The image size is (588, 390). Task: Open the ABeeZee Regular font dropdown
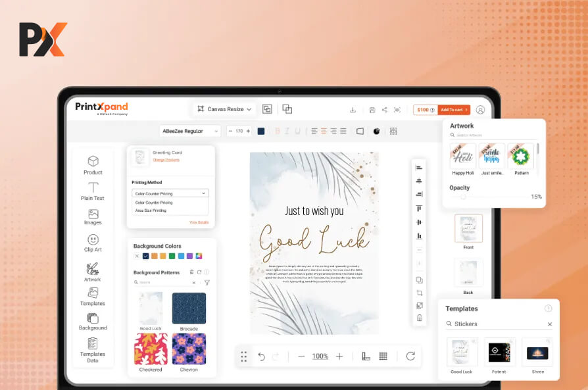tap(190, 131)
